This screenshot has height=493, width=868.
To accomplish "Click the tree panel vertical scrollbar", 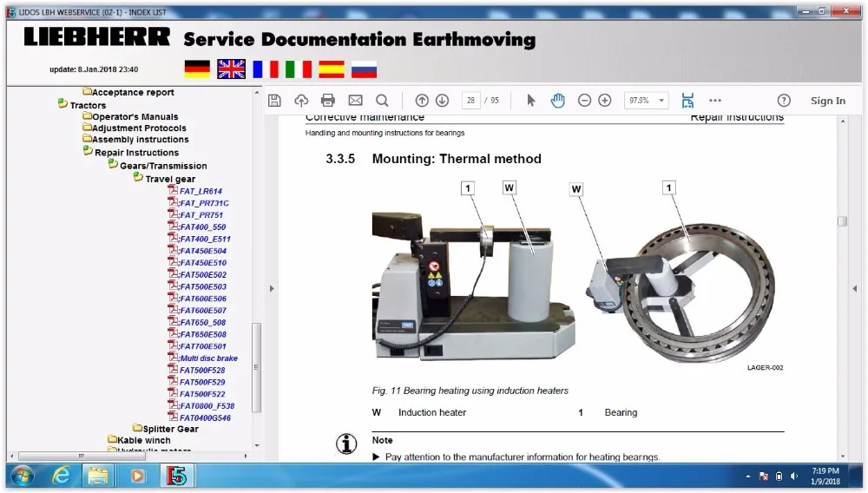I will (x=256, y=367).
